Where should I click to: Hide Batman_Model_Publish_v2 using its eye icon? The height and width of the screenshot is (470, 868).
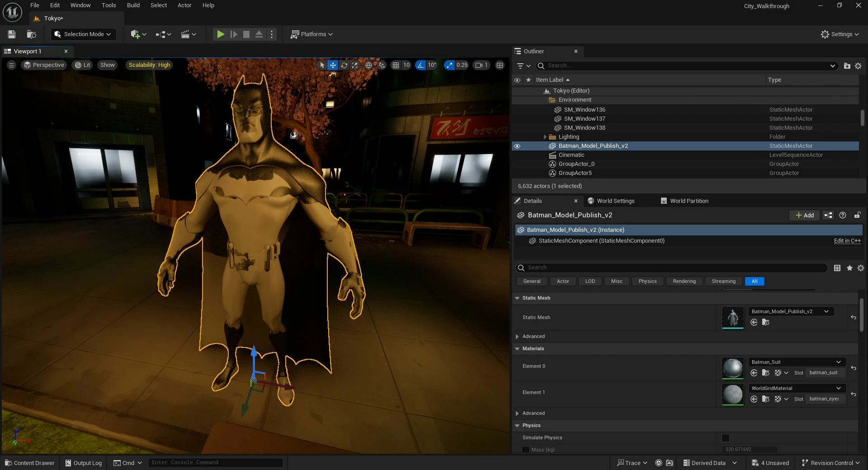click(517, 146)
